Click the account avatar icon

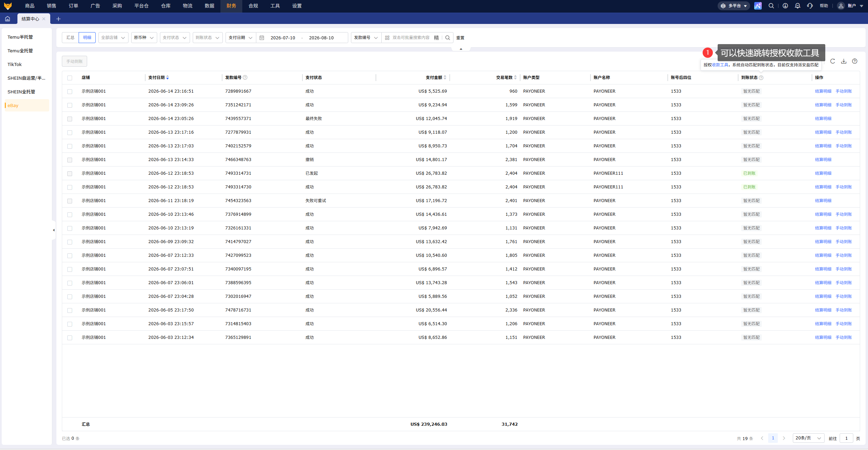click(x=841, y=6)
